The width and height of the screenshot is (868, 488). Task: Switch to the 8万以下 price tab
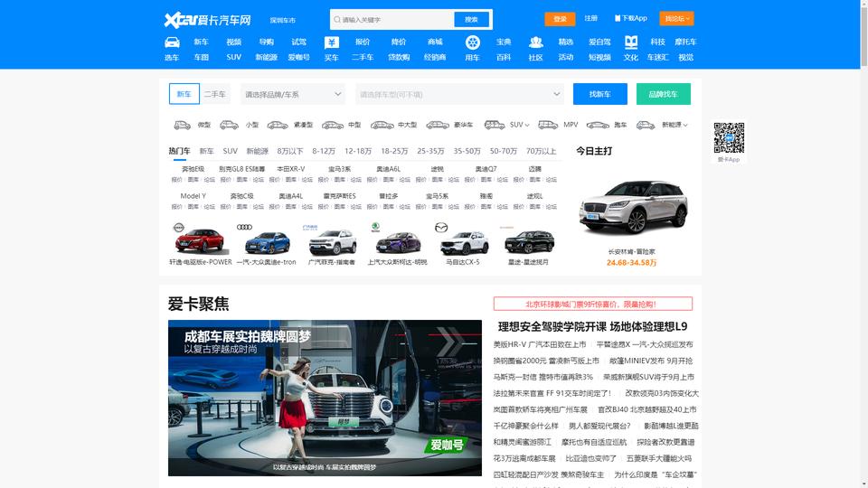point(290,151)
